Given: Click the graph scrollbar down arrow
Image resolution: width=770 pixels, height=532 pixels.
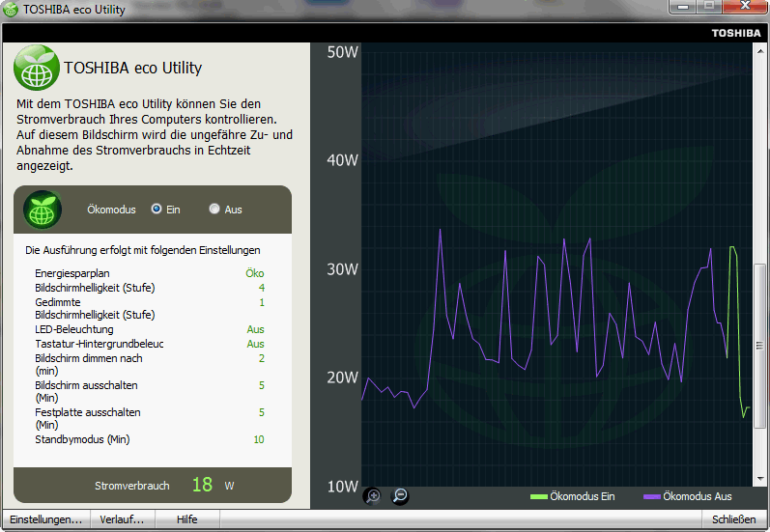Looking at the screenshot, I should tap(759, 479).
